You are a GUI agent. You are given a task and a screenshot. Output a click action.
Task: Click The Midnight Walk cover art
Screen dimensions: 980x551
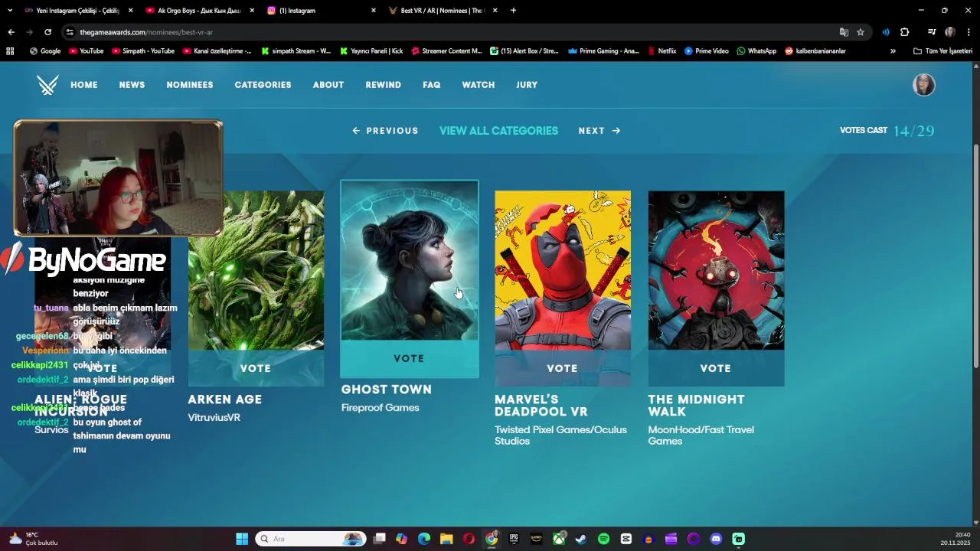[717, 270]
